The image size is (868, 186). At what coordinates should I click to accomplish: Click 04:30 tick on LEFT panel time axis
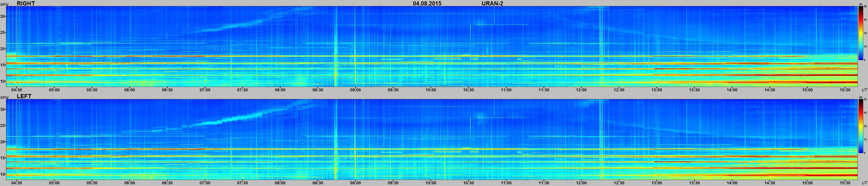tap(17, 183)
